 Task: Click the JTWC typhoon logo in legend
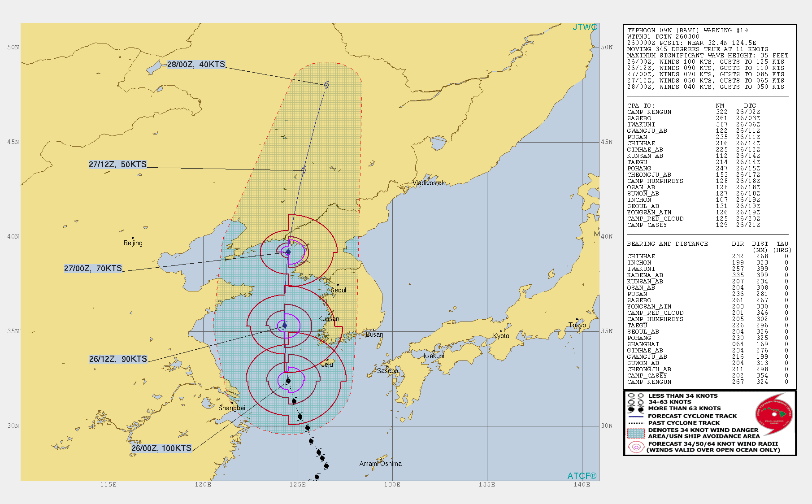tap(773, 415)
